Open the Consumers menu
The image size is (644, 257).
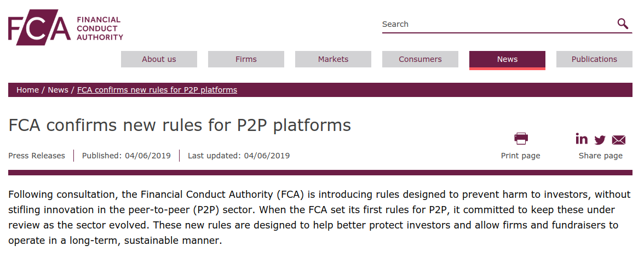[x=420, y=59]
